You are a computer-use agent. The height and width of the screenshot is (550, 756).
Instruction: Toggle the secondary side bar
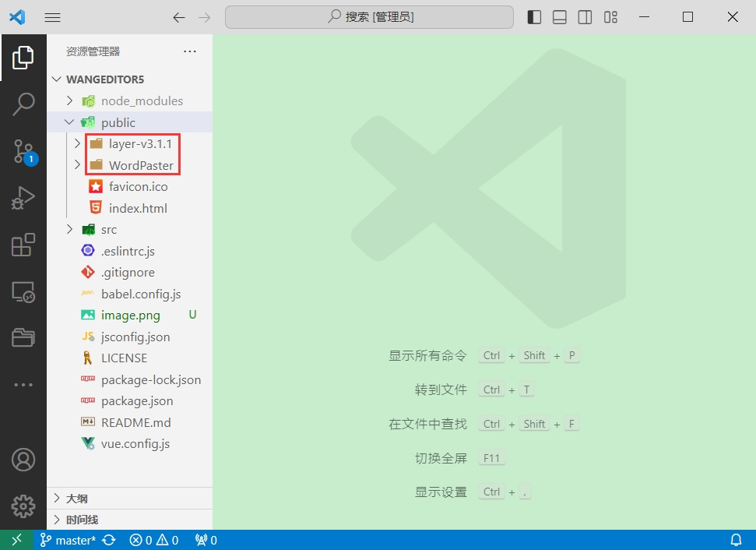585,16
